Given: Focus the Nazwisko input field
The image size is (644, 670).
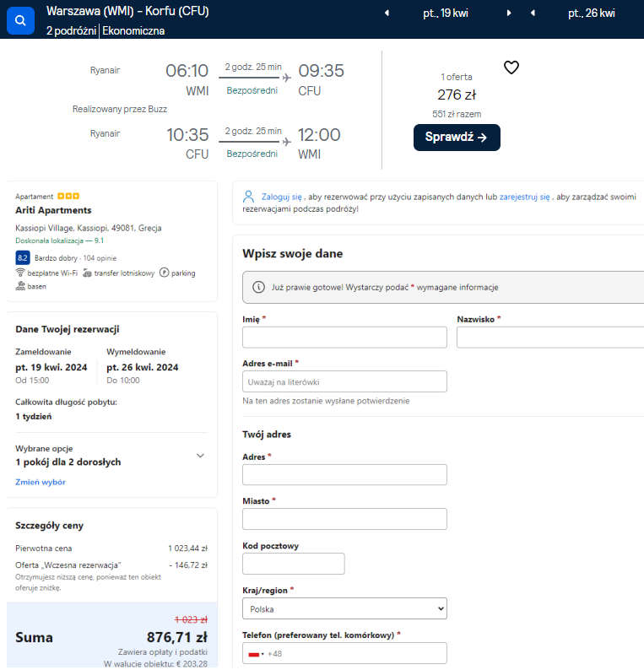Looking at the screenshot, I should 550,338.
